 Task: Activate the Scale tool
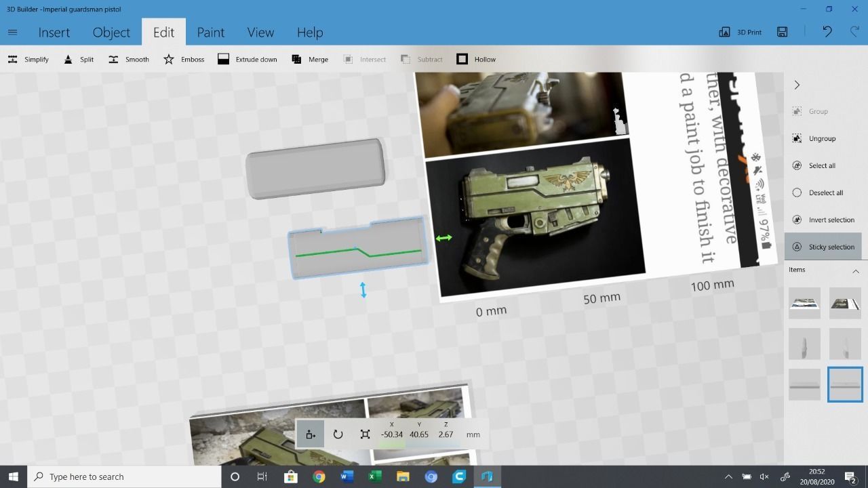tap(365, 434)
